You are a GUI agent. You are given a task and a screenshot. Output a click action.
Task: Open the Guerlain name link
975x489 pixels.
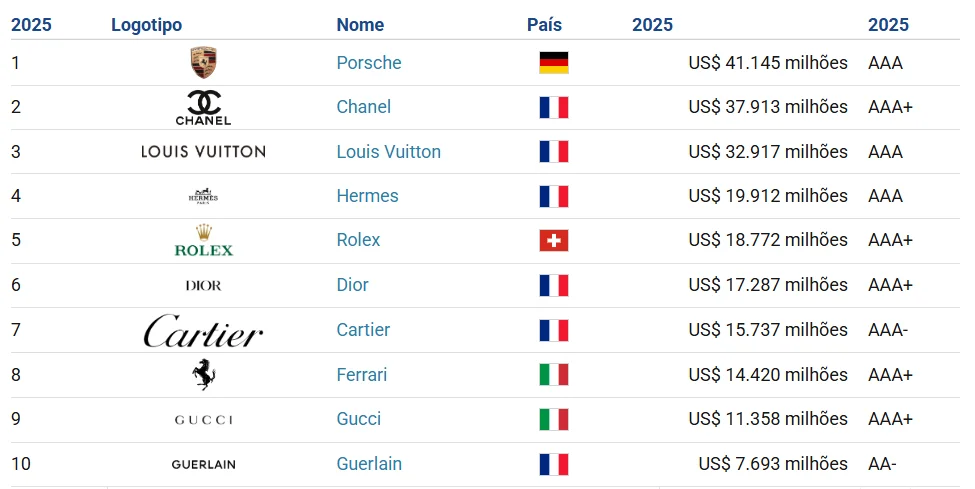[x=369, y=463]
